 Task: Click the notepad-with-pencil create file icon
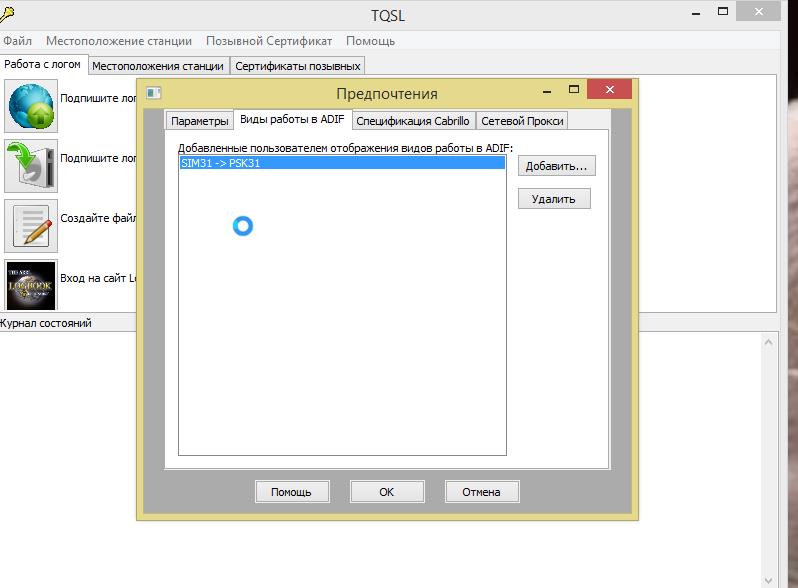pyautogui.click(x=31, y=225)
